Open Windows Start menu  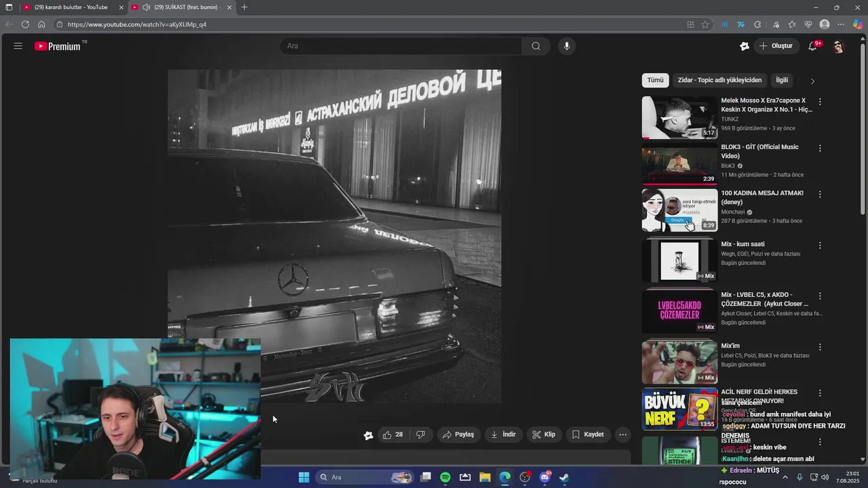click(304, 477)
